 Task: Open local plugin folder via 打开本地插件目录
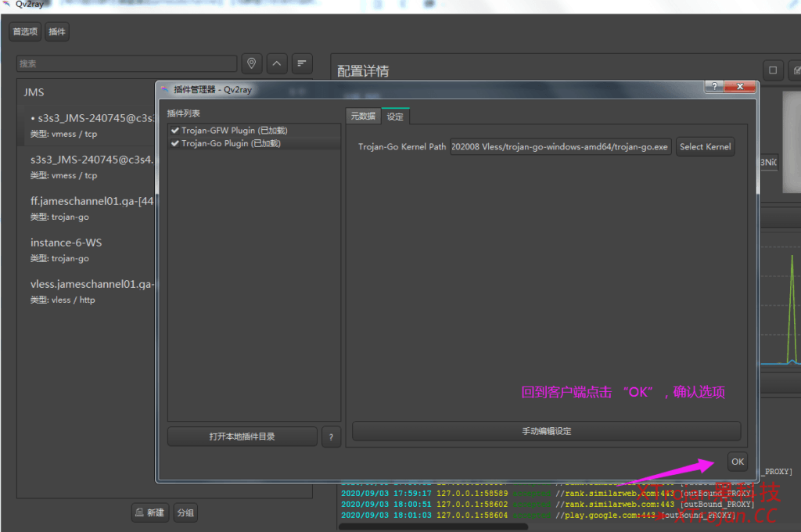point(242,437)
